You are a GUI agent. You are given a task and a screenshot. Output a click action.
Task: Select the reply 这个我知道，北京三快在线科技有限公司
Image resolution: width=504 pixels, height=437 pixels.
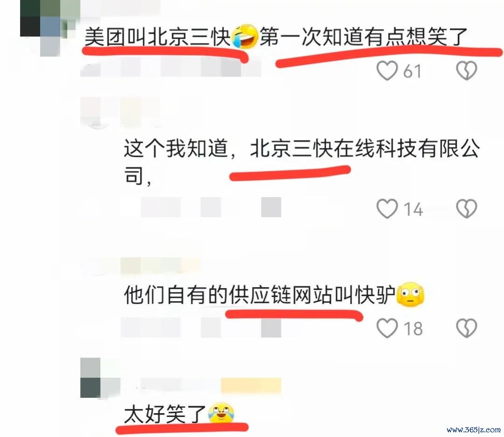pyautogui.click(x=301, y=162)
